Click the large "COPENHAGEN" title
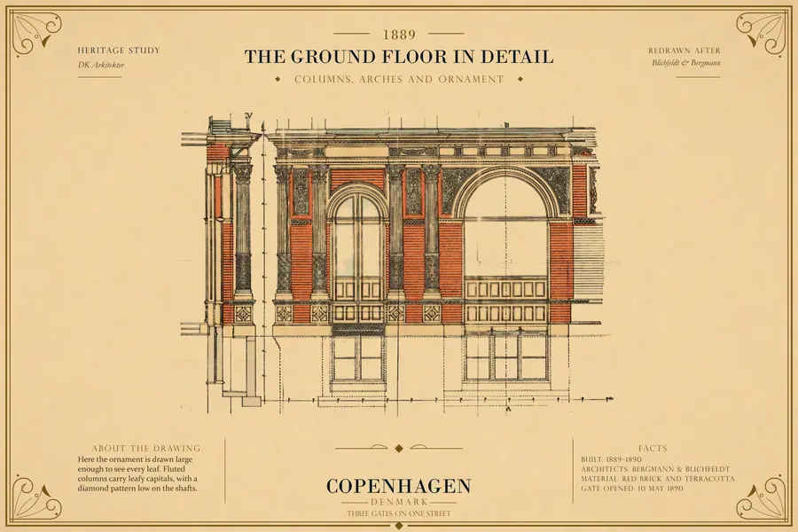This screenshot has height=532, width=798. click(x=399, y=486)
